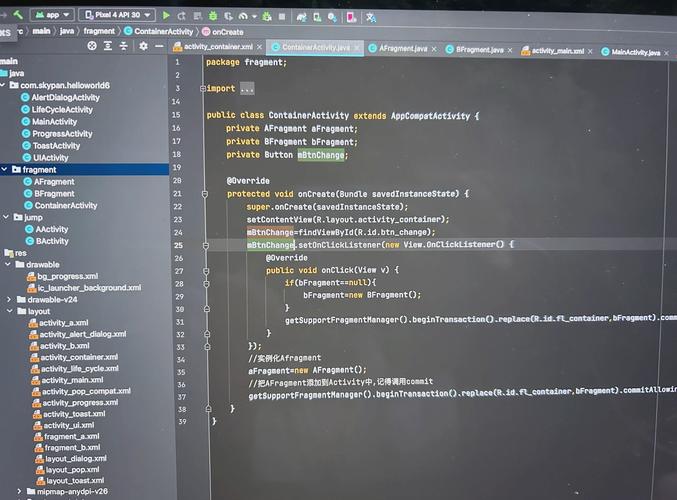Open LifeCycleActivity class in project tree
Image resolution: width=677 pixels, height=500 pixels.
[x=57, y=110]
